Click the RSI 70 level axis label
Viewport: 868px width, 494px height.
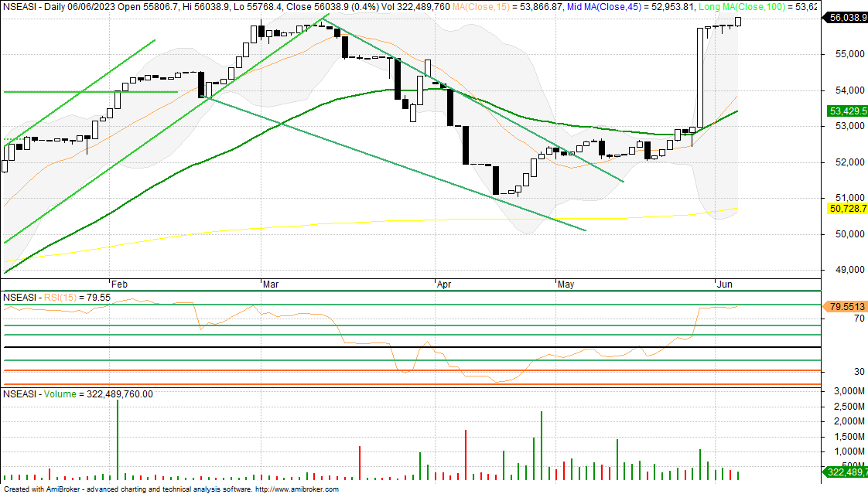[x=837, y=318]
